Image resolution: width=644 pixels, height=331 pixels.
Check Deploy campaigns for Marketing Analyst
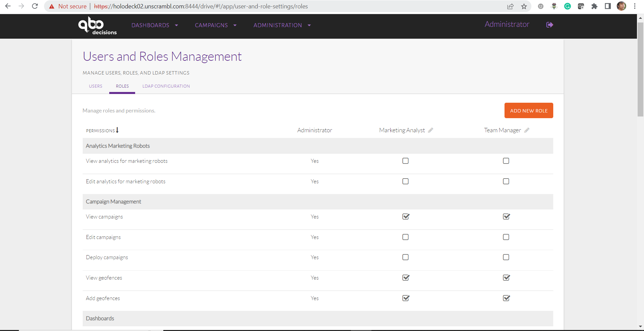pos(405,257)
